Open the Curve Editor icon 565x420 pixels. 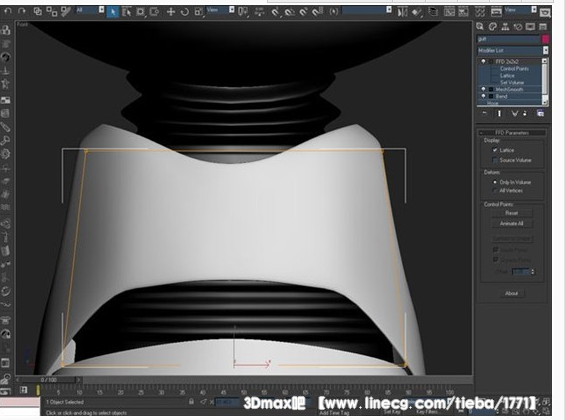click(449, 12)
